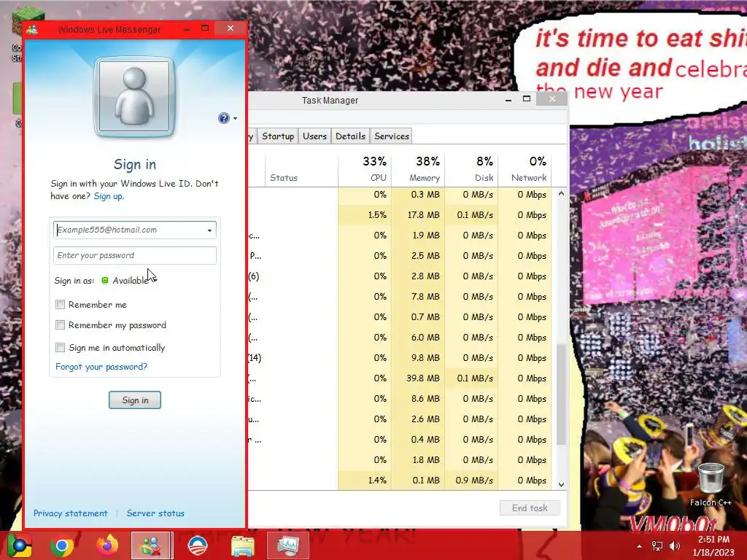Click the Task Manager taskbar icon
Viewport: 747px width, 560px height.
[x=287, y=545]
